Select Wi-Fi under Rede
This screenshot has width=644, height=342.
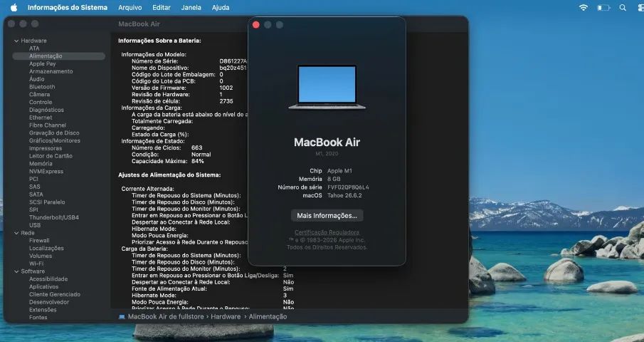click(x=36, y=264)
